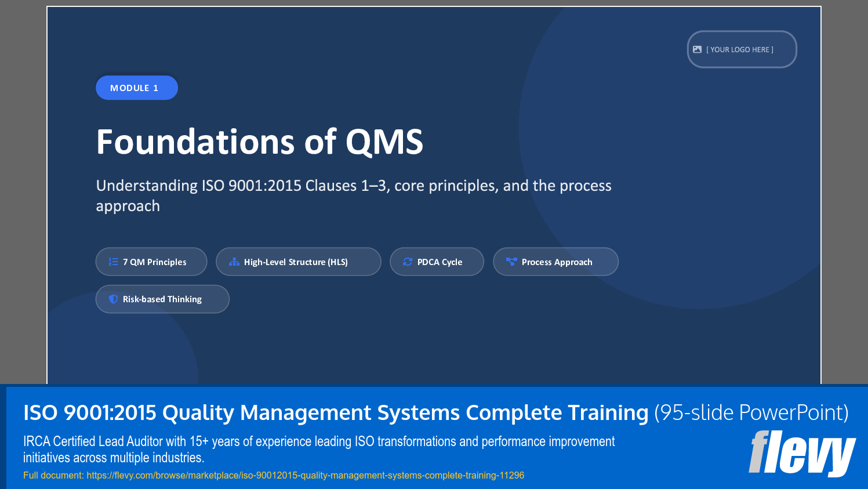Select the Foundations of QMS title
This screenshot has height=489, width=868.
pos(260,141)
